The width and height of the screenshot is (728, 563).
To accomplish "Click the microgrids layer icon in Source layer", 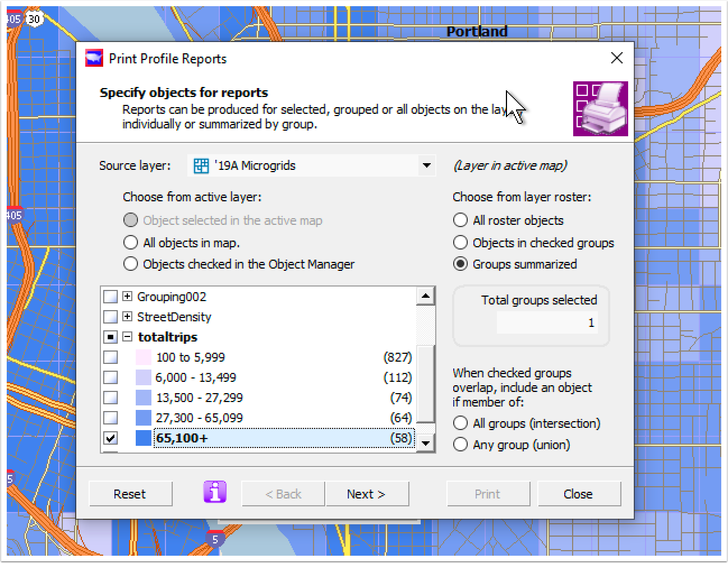I will point(201,166).
